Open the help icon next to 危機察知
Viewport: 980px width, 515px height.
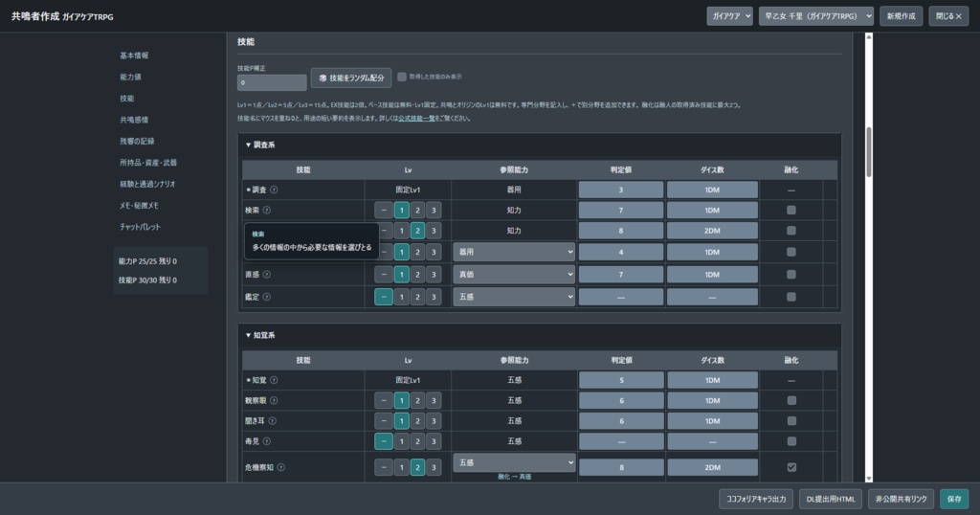pos(280,467)
